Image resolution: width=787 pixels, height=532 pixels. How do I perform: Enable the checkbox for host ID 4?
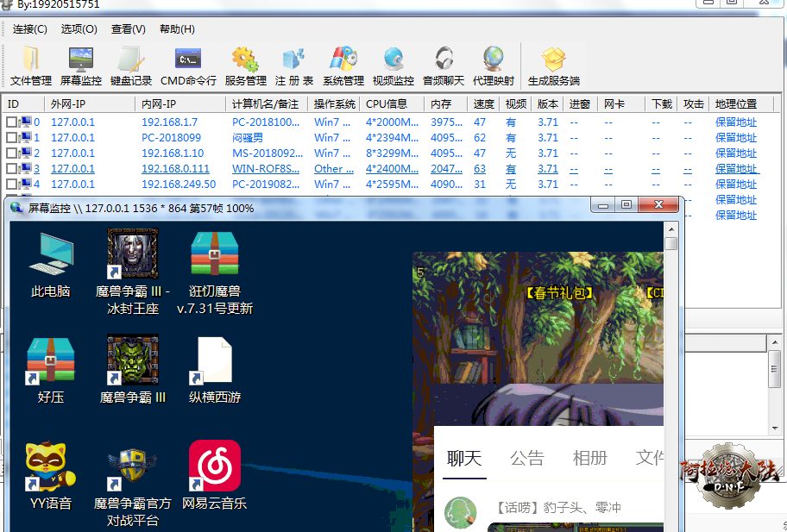(12, 185)
